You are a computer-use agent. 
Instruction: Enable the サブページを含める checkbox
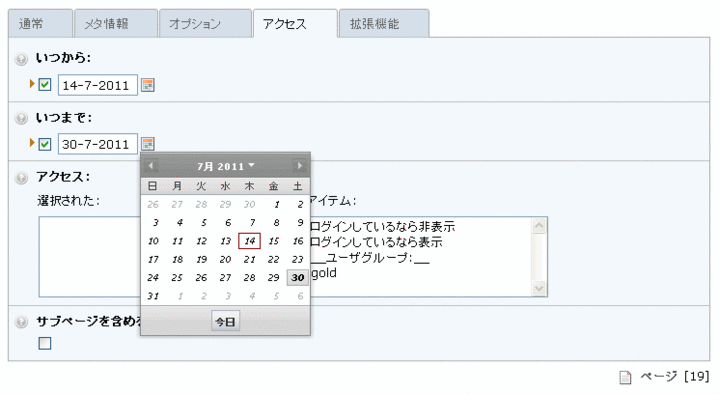pyautogui.click(x=45, y=343)
